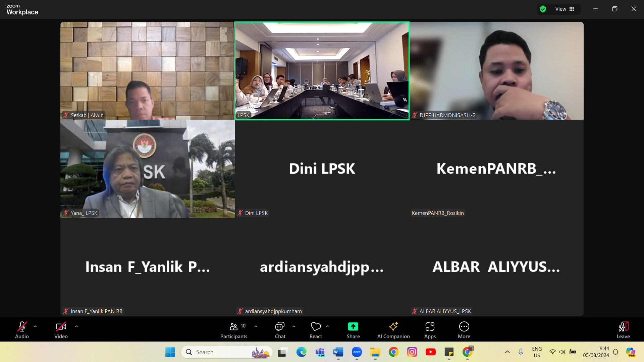Select Yana_ LPSK video tile
The image size is (644, 362).
click(147, 169)
